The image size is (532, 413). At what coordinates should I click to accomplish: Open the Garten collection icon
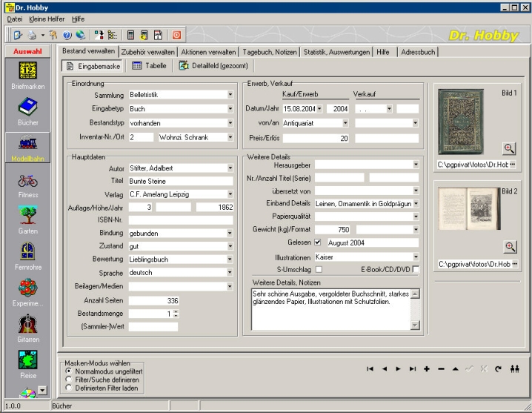tap(29, 215)
